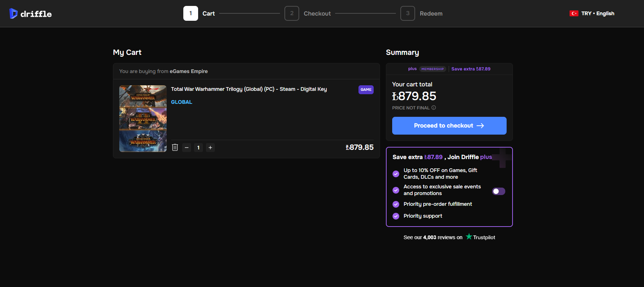This screenshot has height=287, width=644.
Task: Click the Priority pre-order fulfillment text
Action: pyautogui.click(x=438, y=204)
